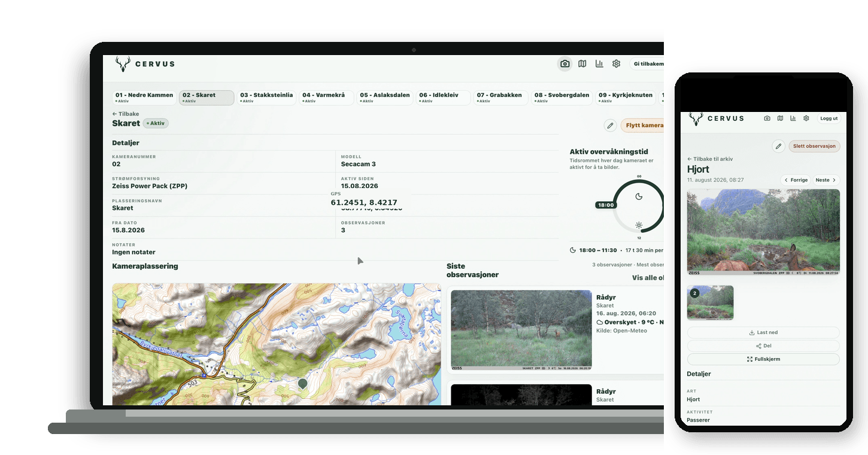The height and width of the screenshot is (455, 868).
Task: Open the camera view icon in laptop header
Action: click(x=564, y=64)
